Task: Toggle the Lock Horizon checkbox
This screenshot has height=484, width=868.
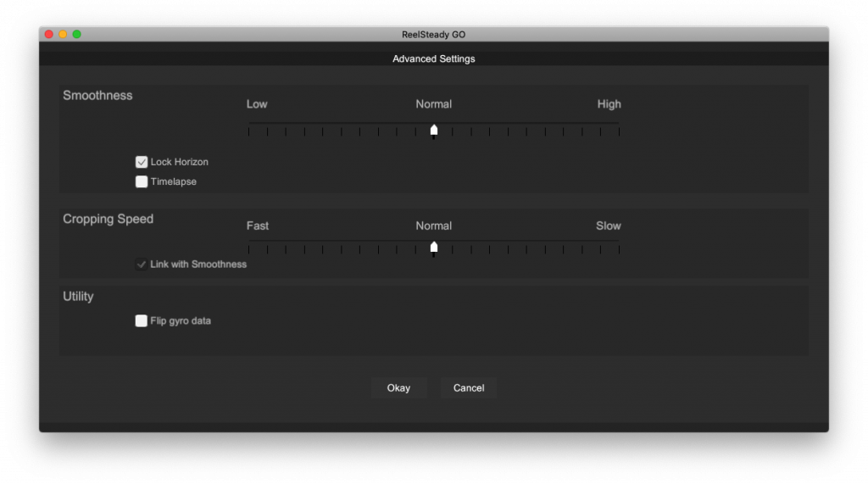Action: coord(142,162)
